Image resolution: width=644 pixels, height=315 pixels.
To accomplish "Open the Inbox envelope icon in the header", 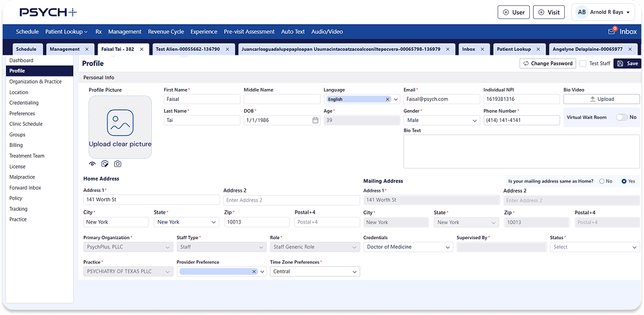I will click(612, 32).
